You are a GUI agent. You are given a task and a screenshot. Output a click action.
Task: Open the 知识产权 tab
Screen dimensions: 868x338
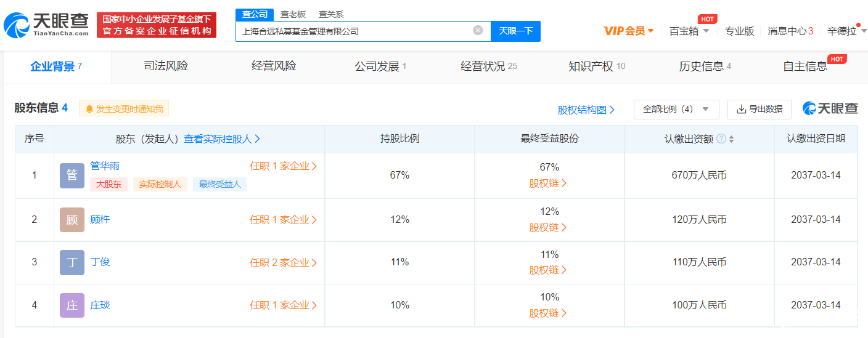(596, 66)
